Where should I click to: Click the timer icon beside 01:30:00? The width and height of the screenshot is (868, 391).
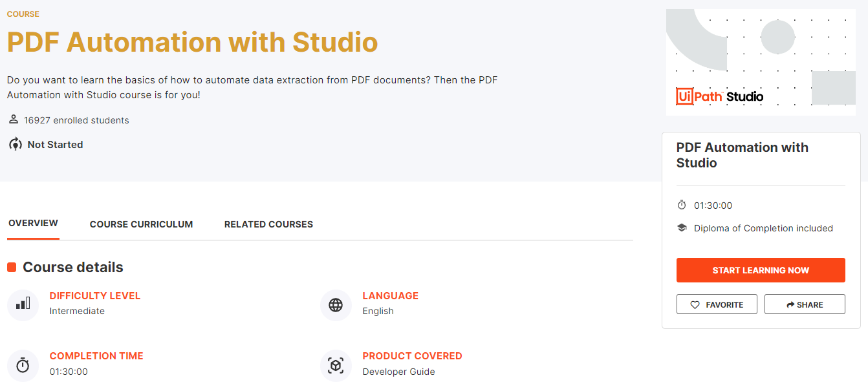[682, 204]
